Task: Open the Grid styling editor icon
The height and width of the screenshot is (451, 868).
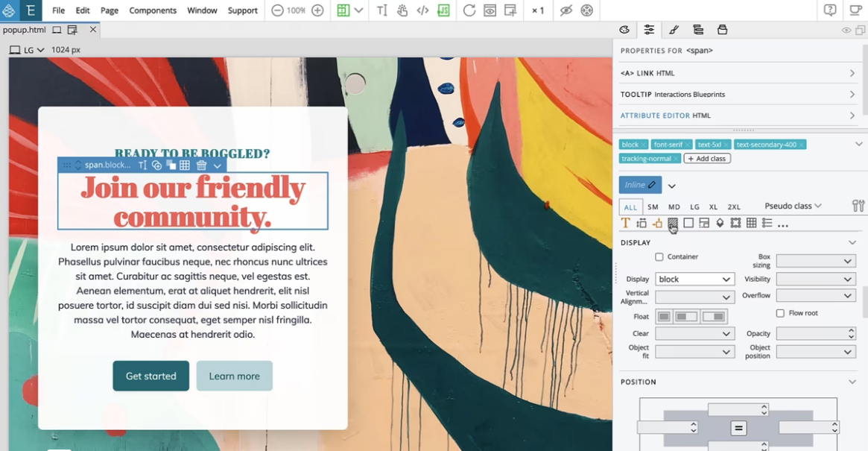Action: coord(751,222)
